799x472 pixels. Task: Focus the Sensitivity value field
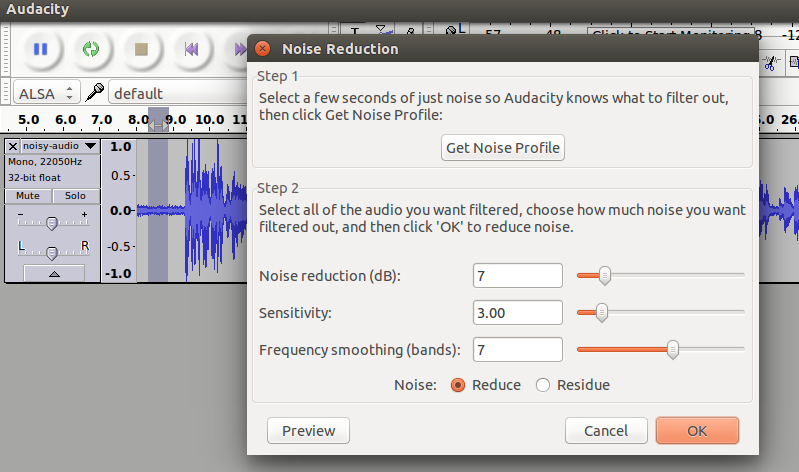click(518, 312)
